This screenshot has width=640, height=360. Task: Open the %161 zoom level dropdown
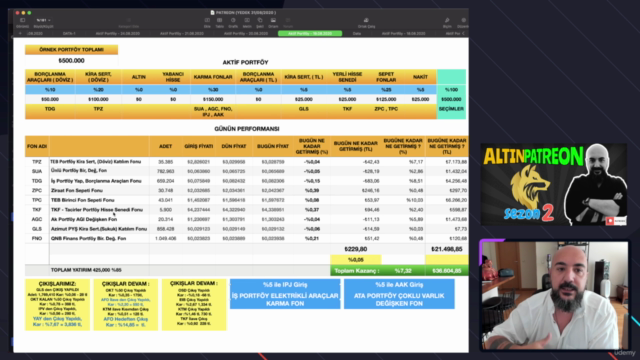(43, 20)
